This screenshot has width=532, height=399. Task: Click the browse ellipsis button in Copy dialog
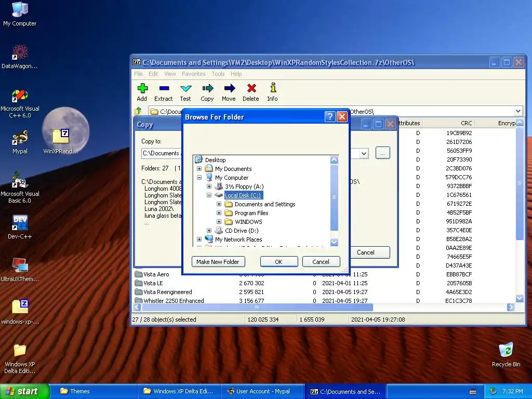click(x=383, y=153)
